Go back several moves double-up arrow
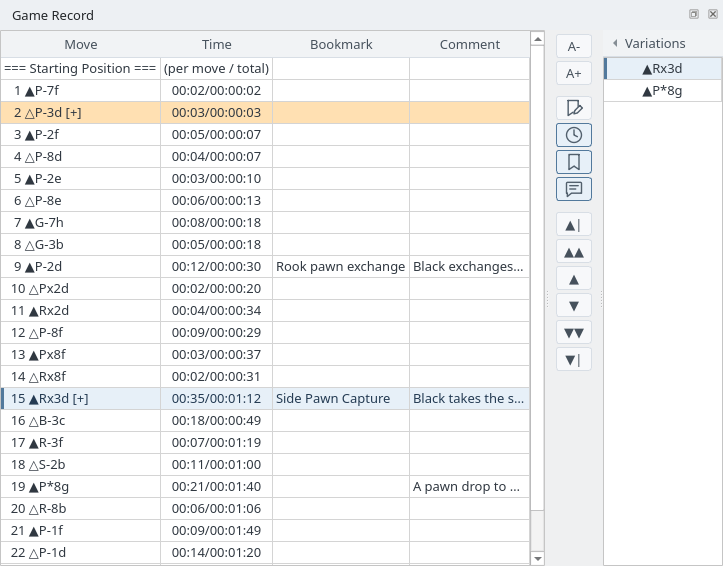Image resolution: width=723 pixels, height=566 pixels. pyautogui.click(x=574, y=252)
